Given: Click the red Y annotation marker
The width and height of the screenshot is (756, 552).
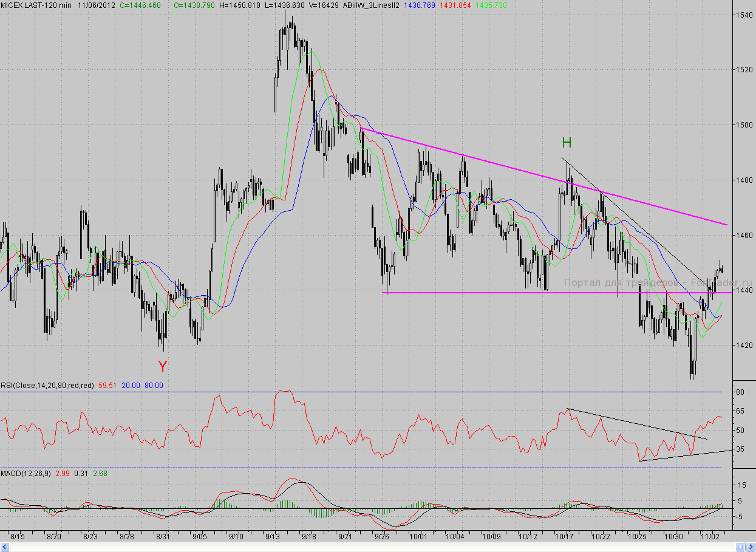Looking at the screenshot, I should (162, 366).
